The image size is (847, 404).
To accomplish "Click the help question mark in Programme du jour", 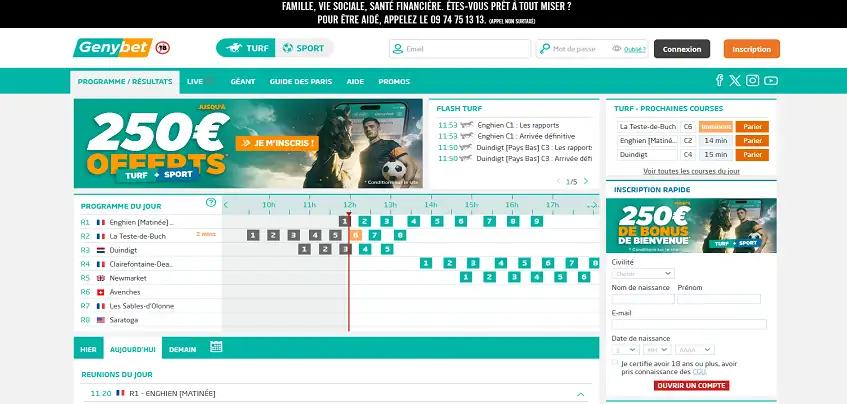I will (x=211, y=203).
